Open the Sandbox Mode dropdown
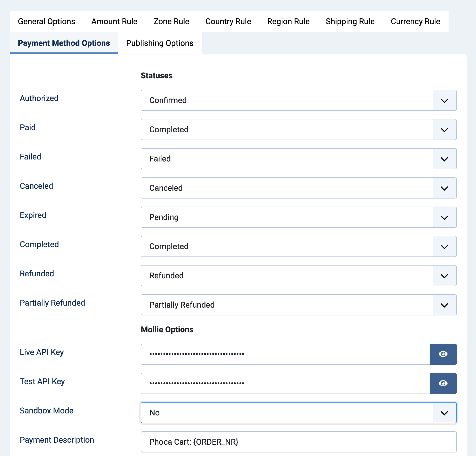Image resolution: width=476 pixels, height=456 pixels. tap(444, 413)
